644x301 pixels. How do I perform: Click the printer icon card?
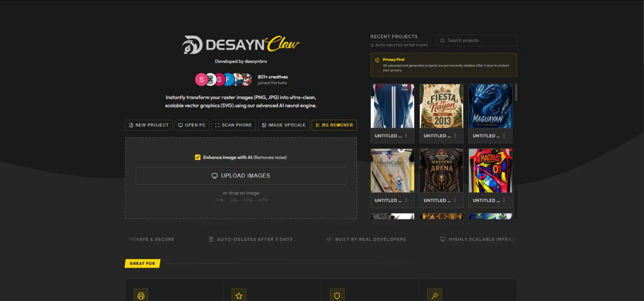(x=141, y=296)
